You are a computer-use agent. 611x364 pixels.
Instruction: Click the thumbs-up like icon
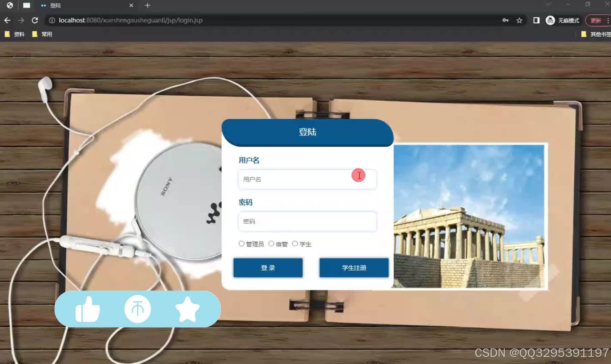88,309
